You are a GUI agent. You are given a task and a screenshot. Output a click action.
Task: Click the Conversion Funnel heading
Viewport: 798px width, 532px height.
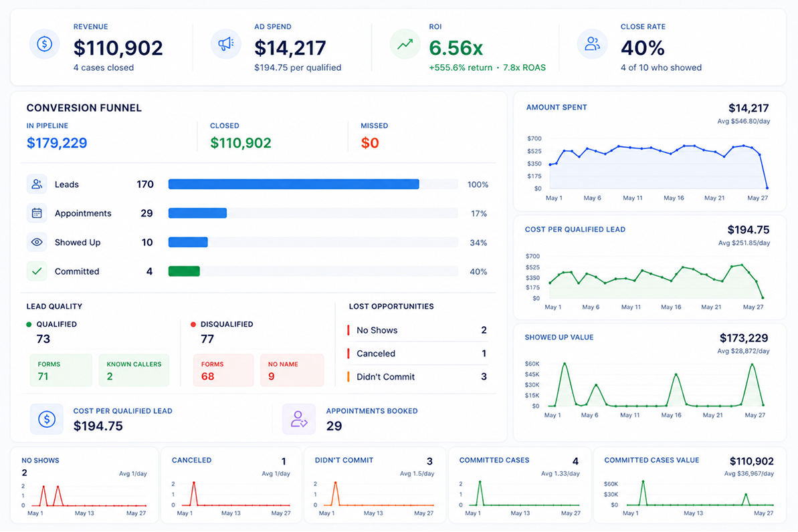click(x=84, y=108)
